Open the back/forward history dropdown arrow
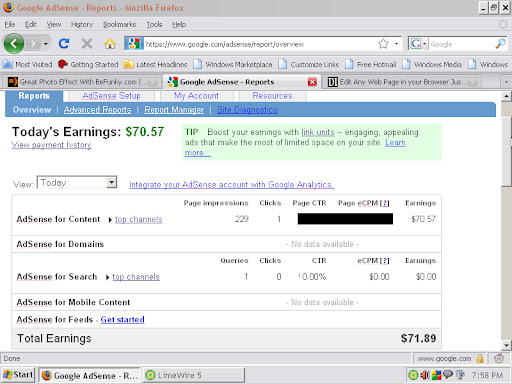Image resolution: width=512 pixels, height=384 pixels. pos(46,44)
